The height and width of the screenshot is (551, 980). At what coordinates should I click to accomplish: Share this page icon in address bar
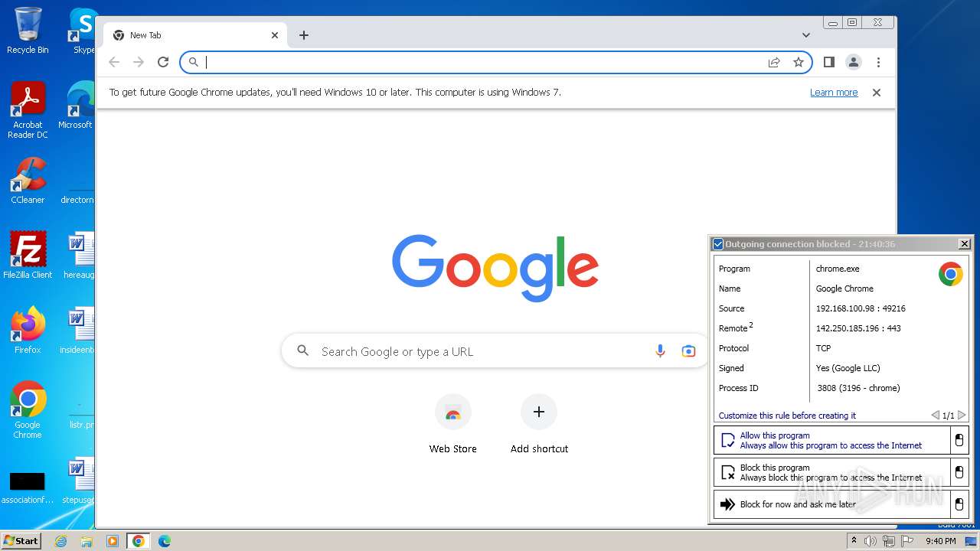pos(774,62)
